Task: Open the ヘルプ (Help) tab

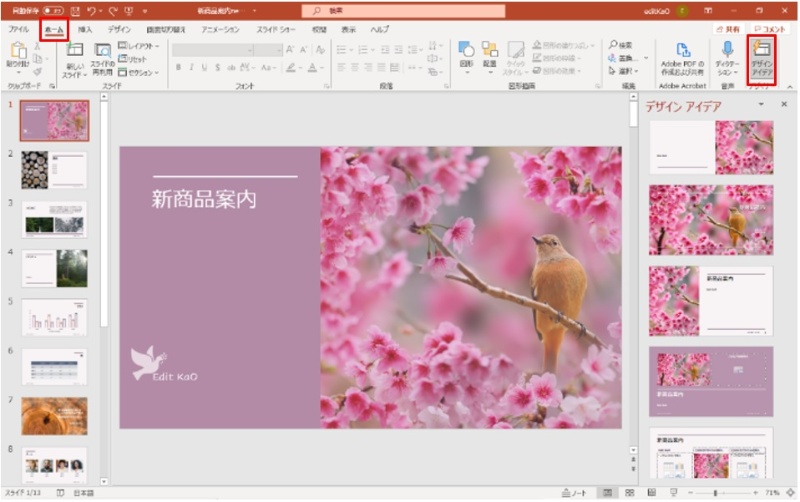Action: [380, 30]
